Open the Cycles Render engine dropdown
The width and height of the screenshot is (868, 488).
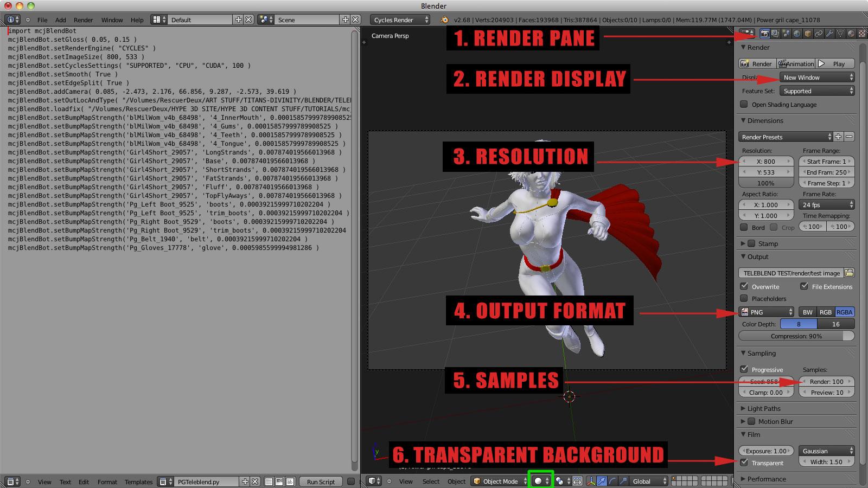(x=400, y=20)
